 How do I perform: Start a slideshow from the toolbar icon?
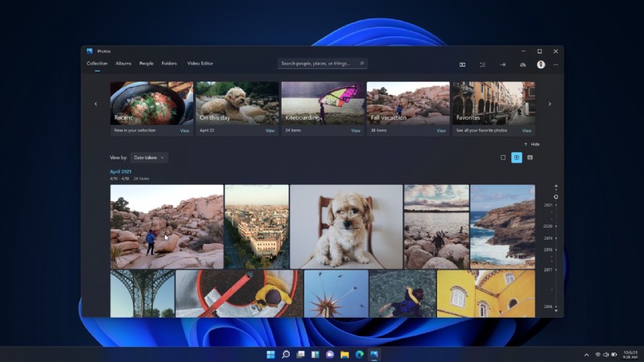[x=462, y=64]
